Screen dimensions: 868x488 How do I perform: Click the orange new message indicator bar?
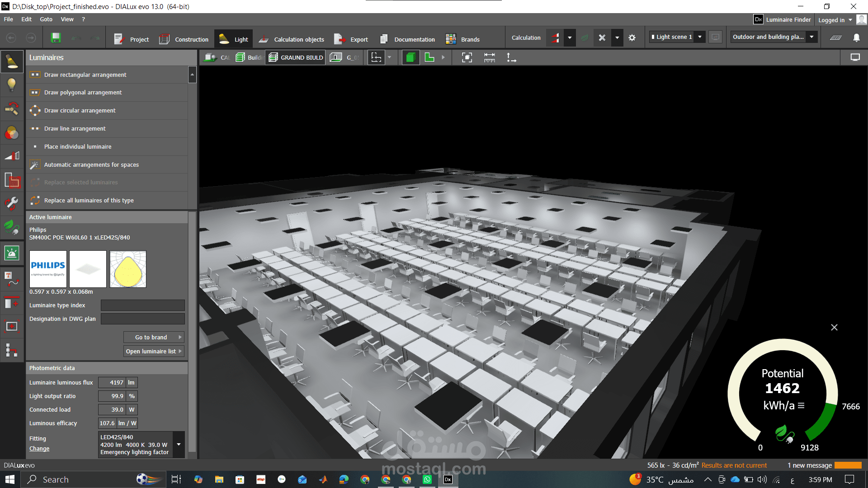[x=848, y=465]
